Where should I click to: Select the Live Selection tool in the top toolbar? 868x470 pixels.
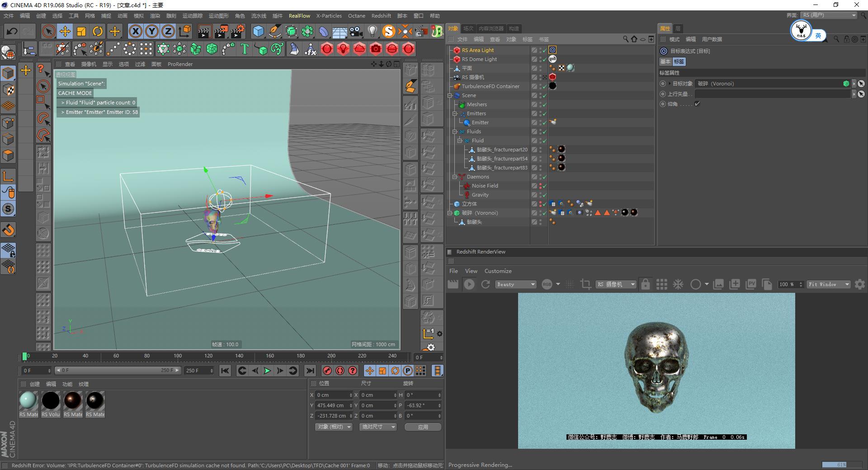point(48,31)
